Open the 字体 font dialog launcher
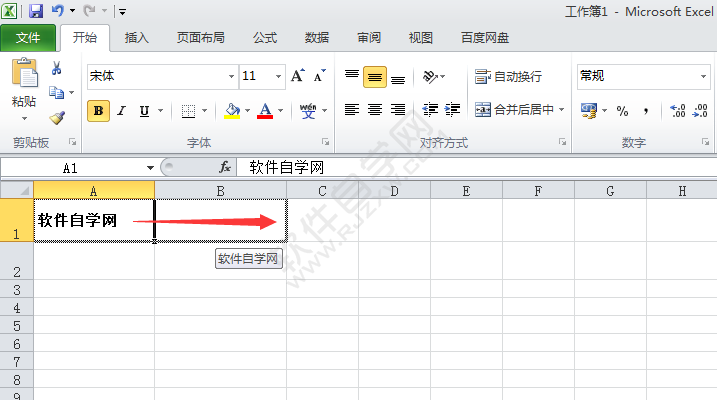 (326, 142)
